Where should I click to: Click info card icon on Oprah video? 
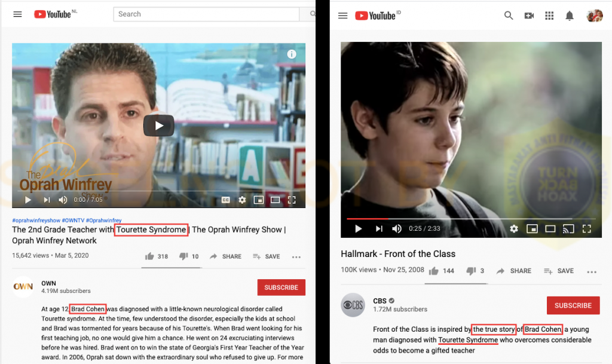(292, 54)
